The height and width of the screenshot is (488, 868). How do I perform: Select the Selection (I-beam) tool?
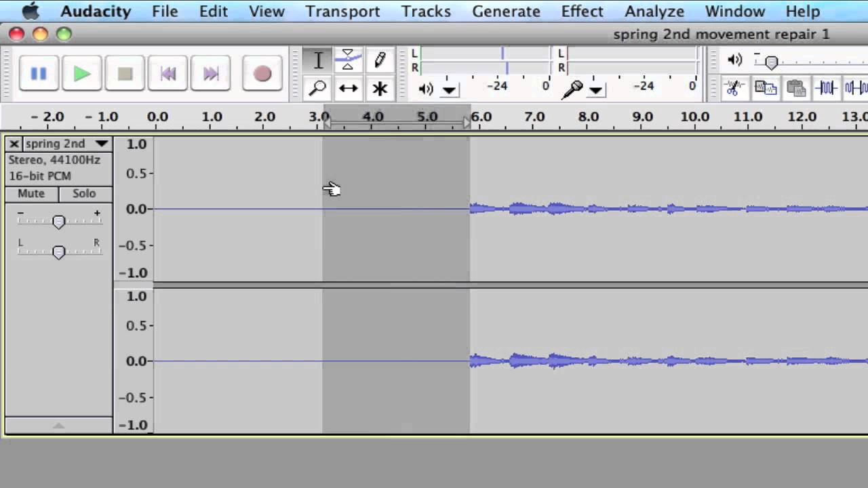click(317, 60)
